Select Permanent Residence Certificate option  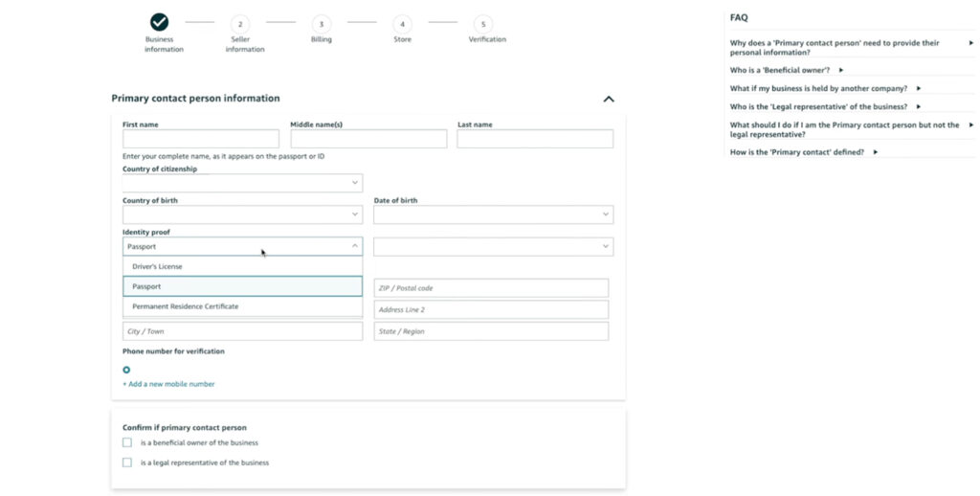click(242, 306)
